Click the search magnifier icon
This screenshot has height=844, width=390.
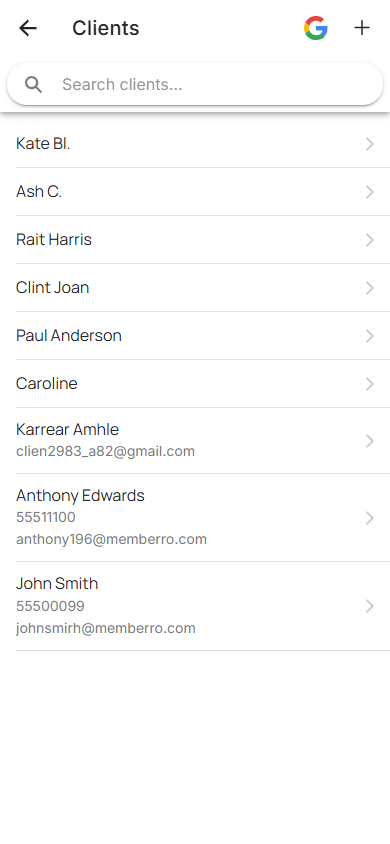click(33, 85)
